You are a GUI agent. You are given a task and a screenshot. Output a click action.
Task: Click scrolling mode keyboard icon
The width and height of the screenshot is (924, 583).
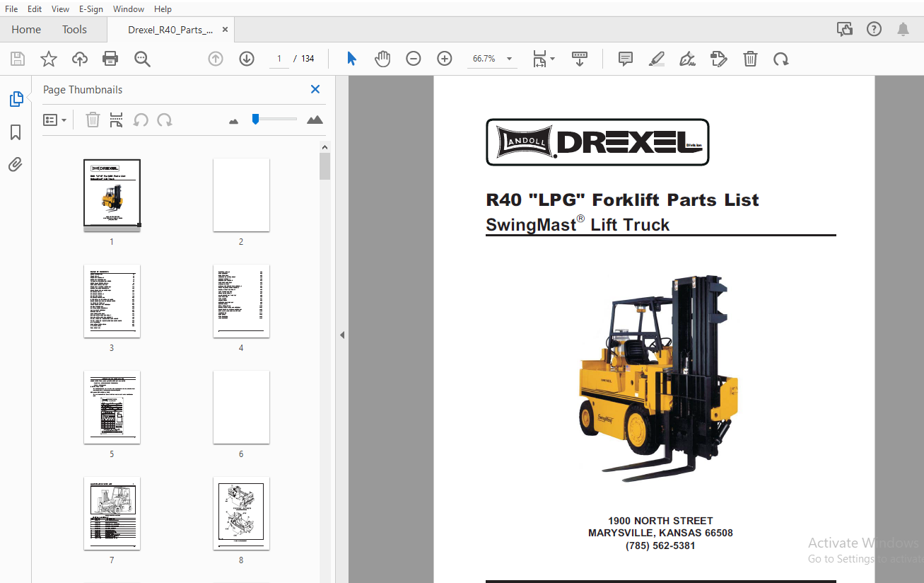(x=580, y=59)
